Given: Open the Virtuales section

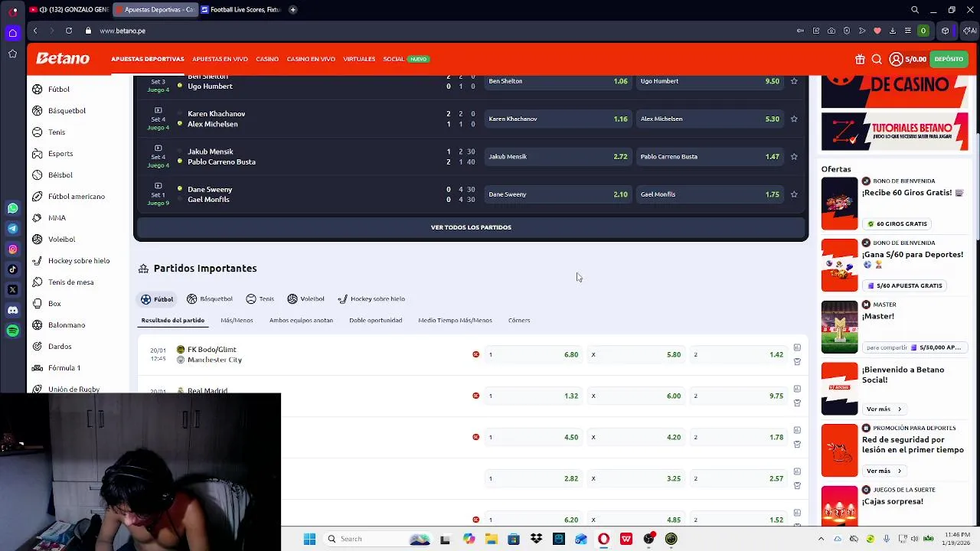Looking at the screenshot, I should click(x=359, y=59).
